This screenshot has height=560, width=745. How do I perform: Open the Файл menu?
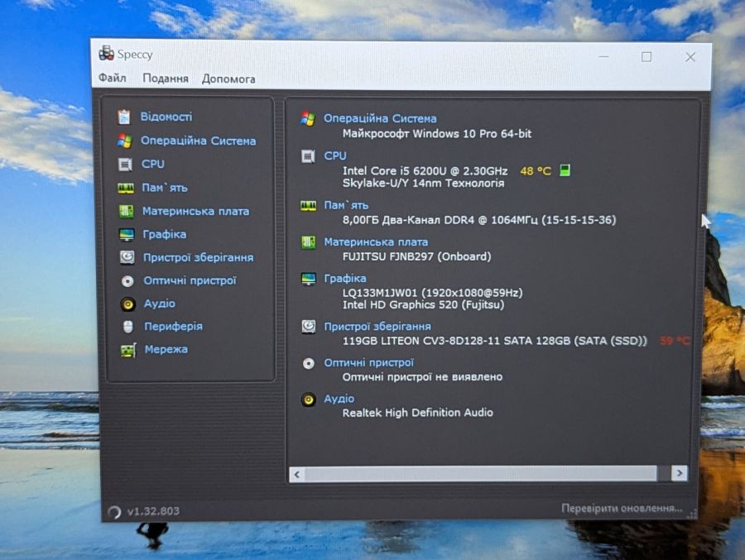[x=112, y=78]
